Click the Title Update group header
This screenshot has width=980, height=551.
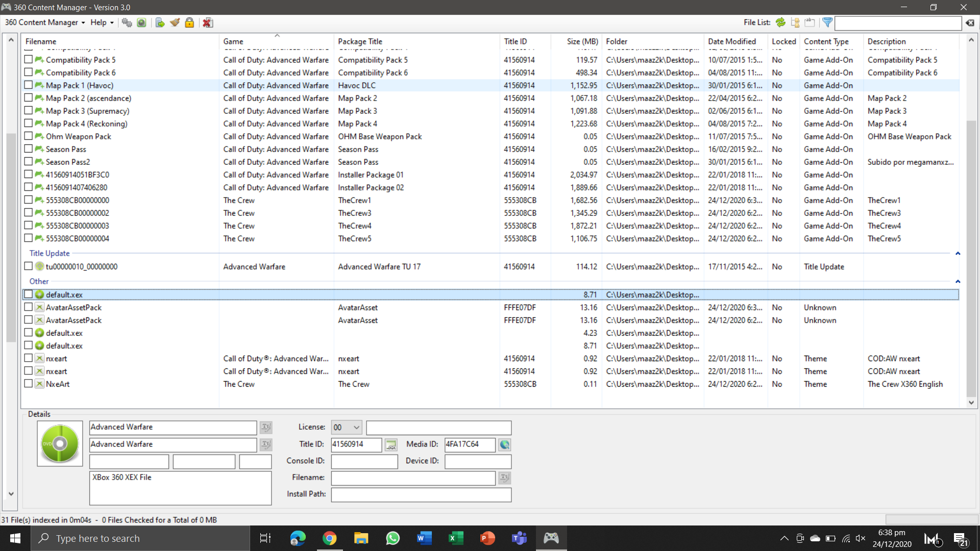point(50,254)
